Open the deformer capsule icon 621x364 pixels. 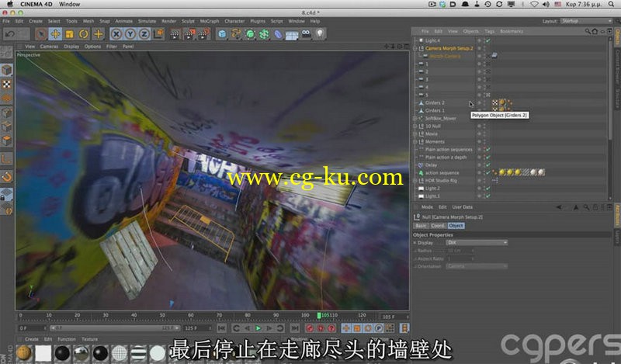pyautogui.click(x=278, y=34)
